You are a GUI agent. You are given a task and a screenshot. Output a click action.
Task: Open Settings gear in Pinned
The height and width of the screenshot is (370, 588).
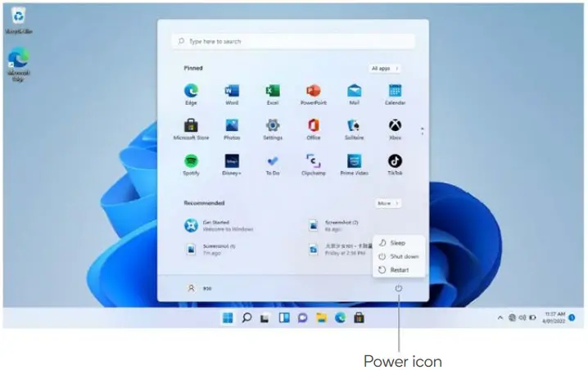[x=273, y=129]
